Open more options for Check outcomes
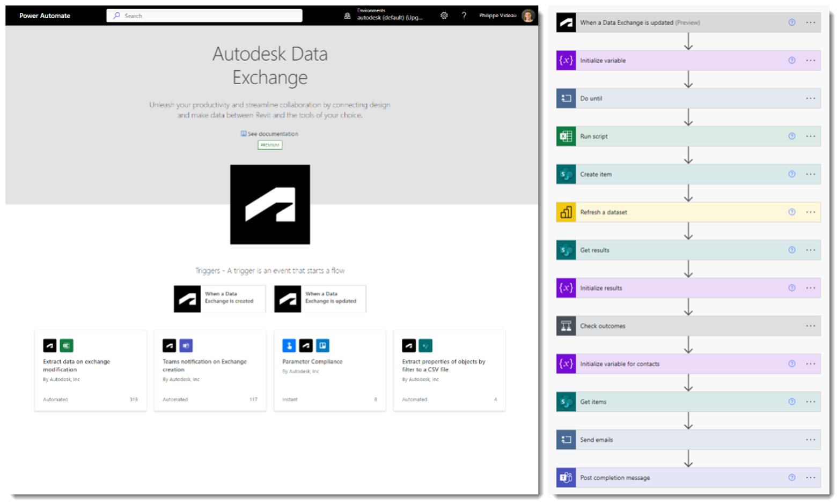The width and height of the screenshot is (837, 504). point(811,326)
